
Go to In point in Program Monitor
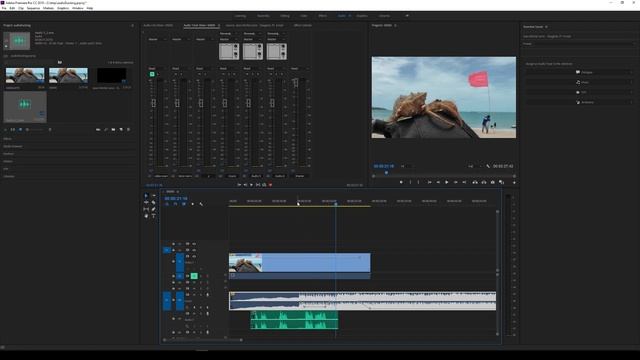(x=429, y=182)
